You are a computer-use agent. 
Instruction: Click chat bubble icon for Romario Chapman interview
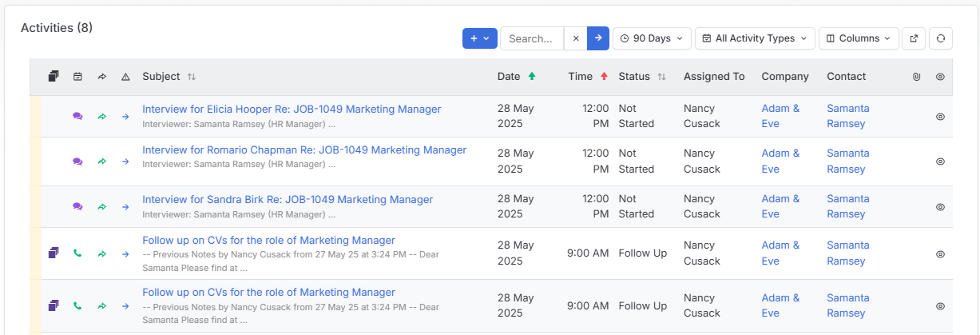77,162
